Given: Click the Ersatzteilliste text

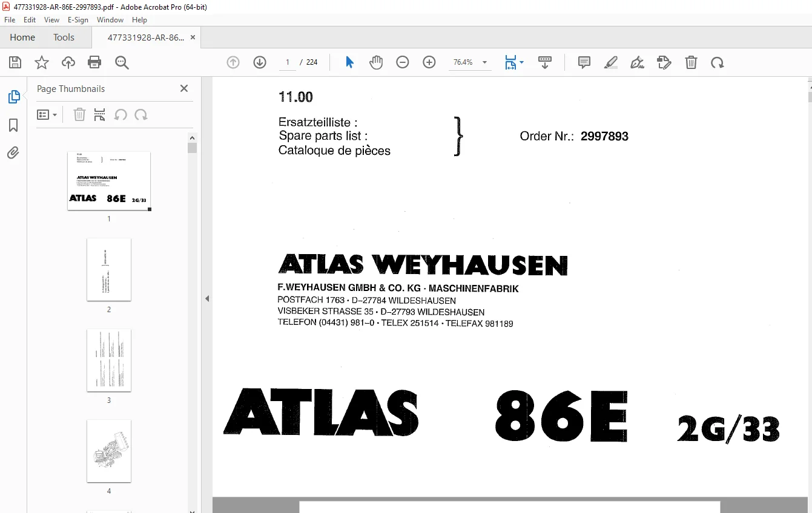Looking at the screenshot, I should coord(318,122).
